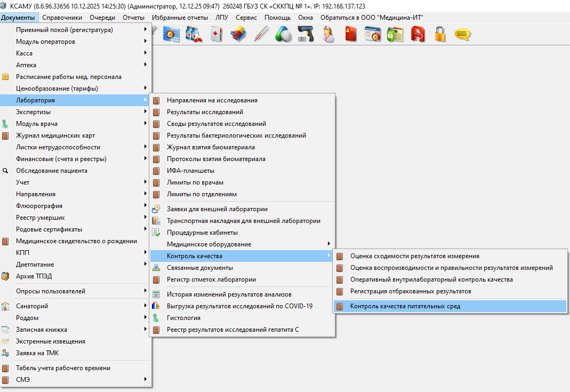This screenshot has width=570, height=392.
Task: Select Контроль качества питательных сред
Action: point(405,306)
